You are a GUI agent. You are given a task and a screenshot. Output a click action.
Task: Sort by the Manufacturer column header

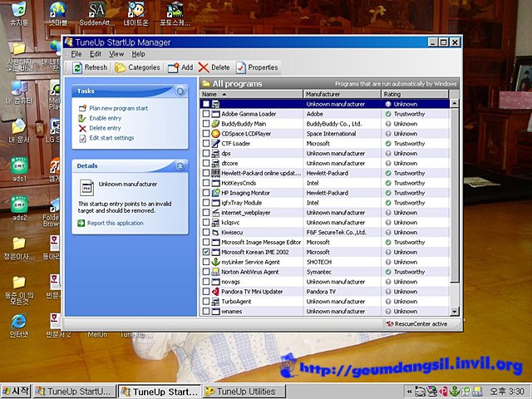click(x=342, y=94)
